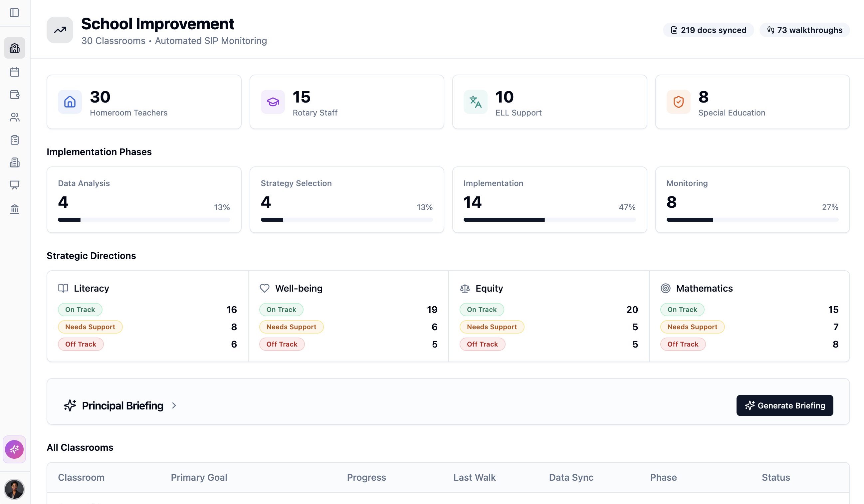The image size is (864, 504).
Task: Sort the classrooms table by Progress column
Action: (366, 477)
